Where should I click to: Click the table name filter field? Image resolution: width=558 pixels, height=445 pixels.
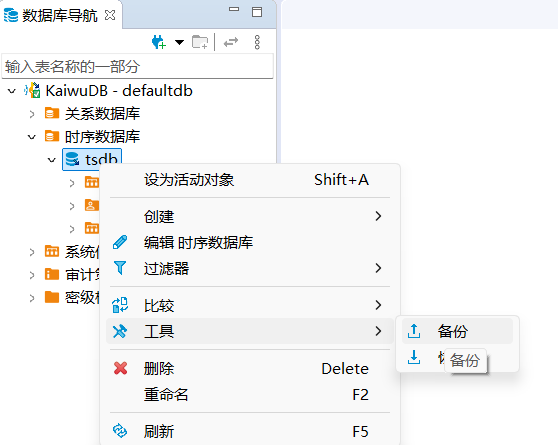tap(137, 66)
